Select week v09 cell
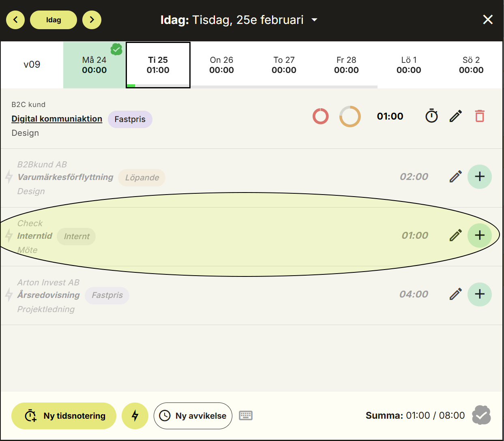The height and width of the screenshot is (441, 504). [x=32, y=64]
